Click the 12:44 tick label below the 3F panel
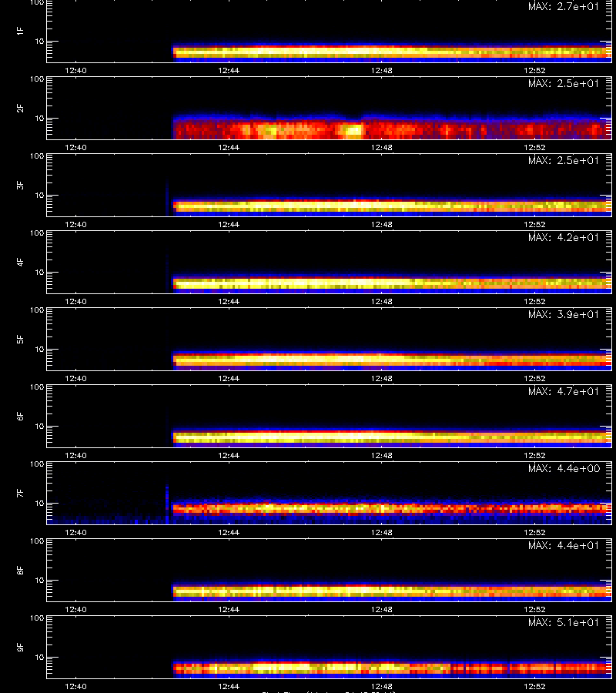This screenshot has width=616, height=693. pyautogui.click(x=229, y=224)
